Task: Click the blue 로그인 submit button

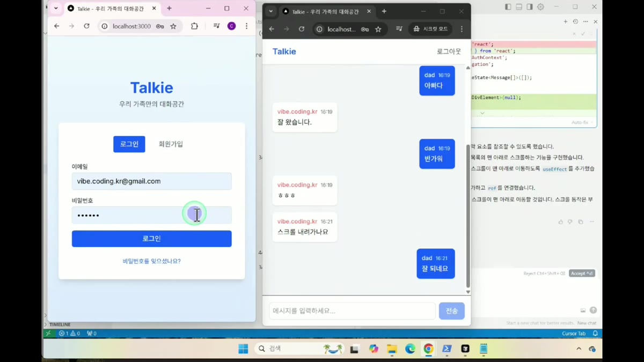Action: (x=152, y=239)
